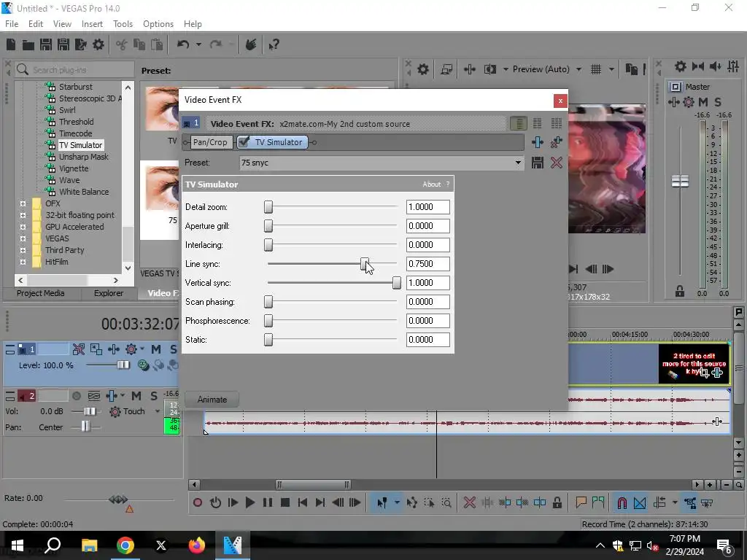Click the Play button in transport
This screenshot has width=747, height=560.
pos(249,502)
